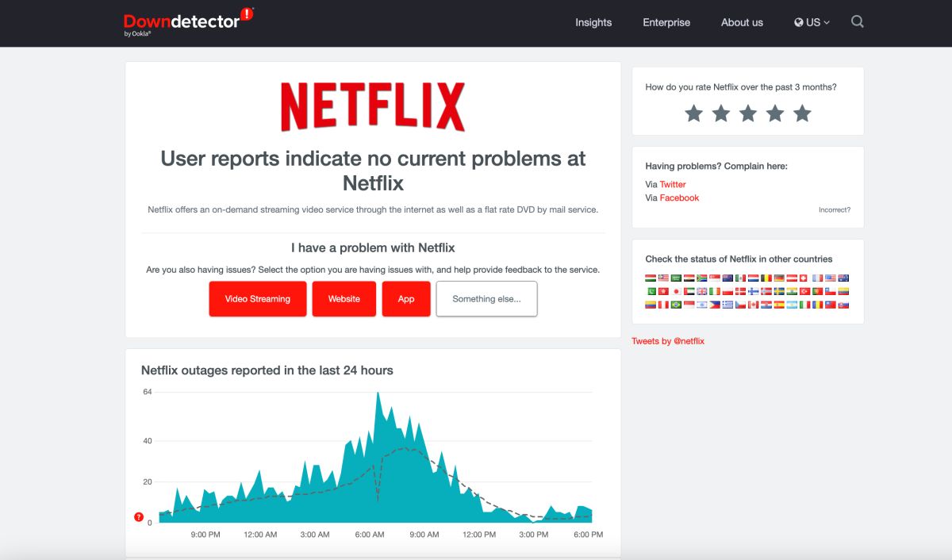Click the 3:00 PM label on chart axis
952x560 pixels.
click(533, 535)
